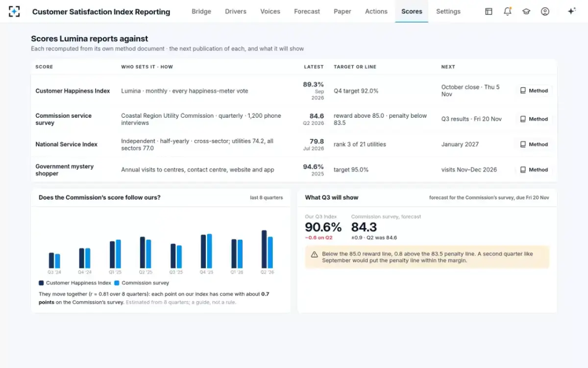Click the Q1 '25 chart bars
588x368 pixels.
click(x=115, y=254)
